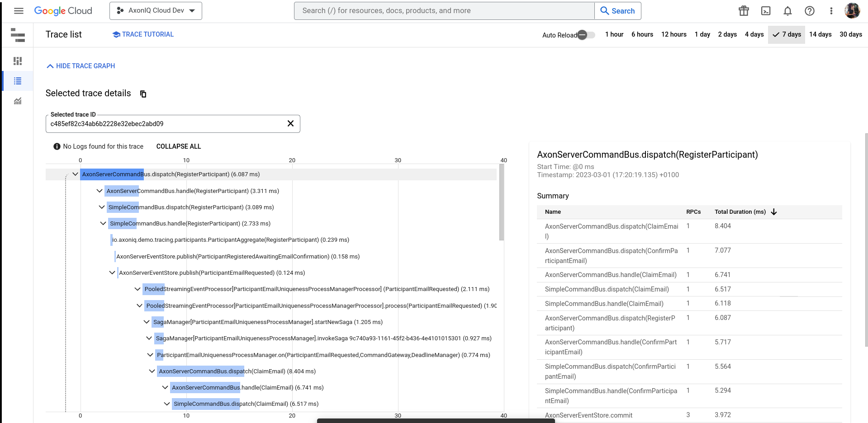
Task: Click the Trace product icon in sidebar
Action: click(18, 35)
